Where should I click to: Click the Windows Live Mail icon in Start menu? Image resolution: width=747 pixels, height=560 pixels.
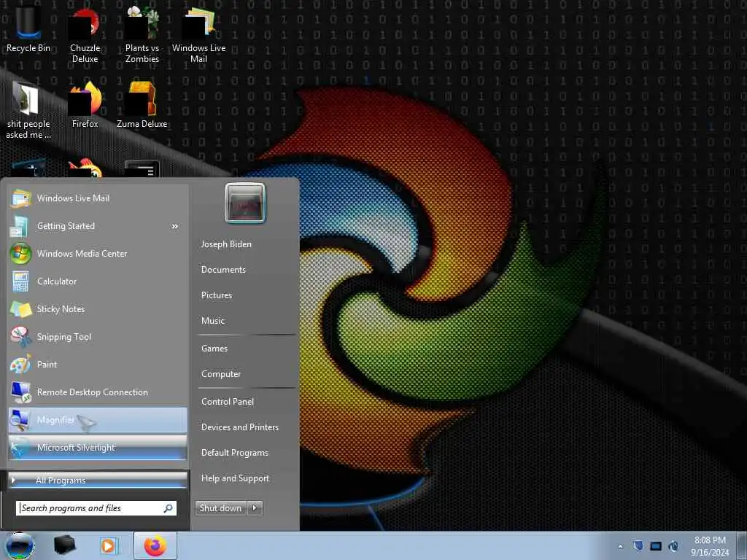click(20, 198)
